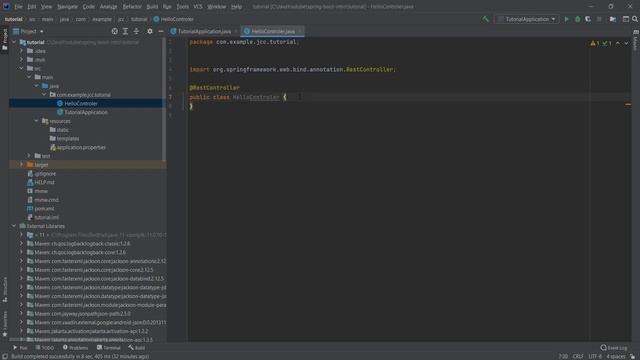
Task: Open the Terminal tool window button
Action: click(109, 348)
